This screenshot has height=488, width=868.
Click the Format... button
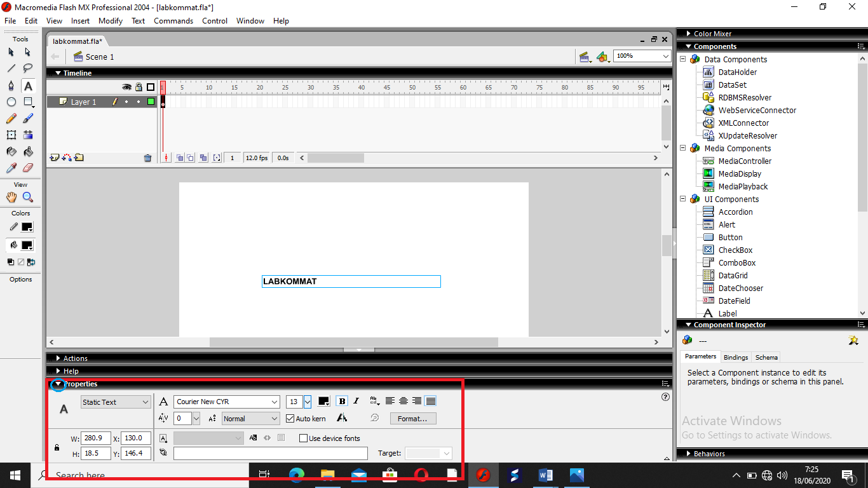412,419
